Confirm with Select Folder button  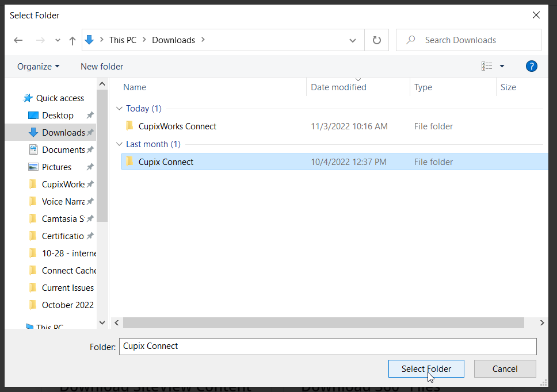(426, 369)
